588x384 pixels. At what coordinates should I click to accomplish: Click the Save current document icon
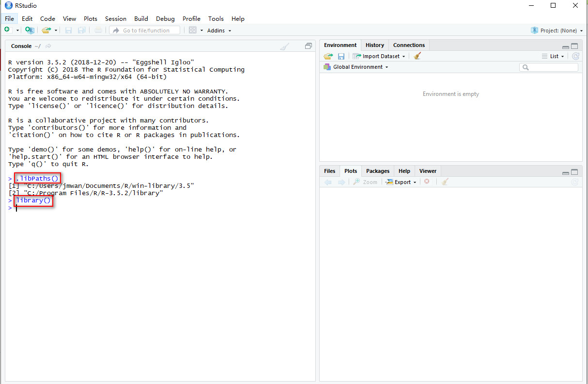68,30
